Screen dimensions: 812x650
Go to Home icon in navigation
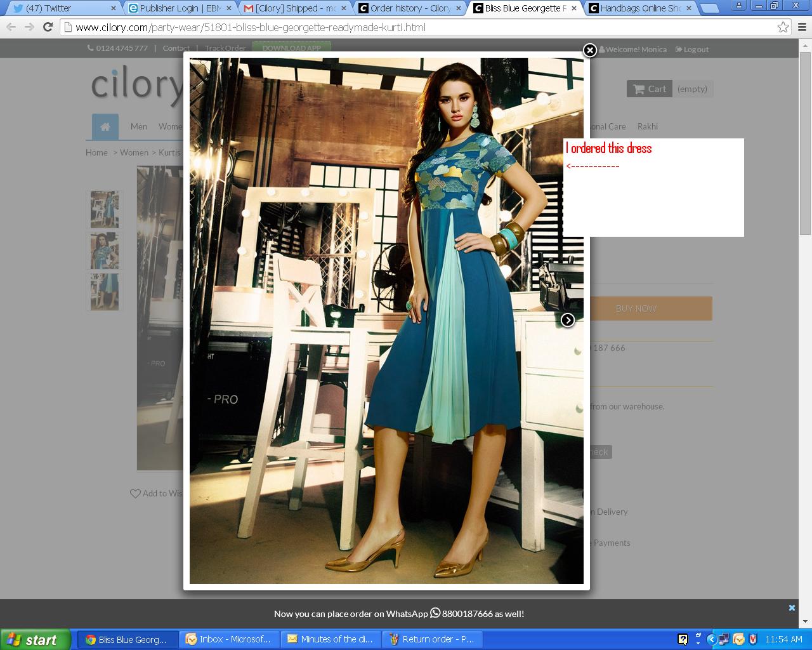coord(105,126)
